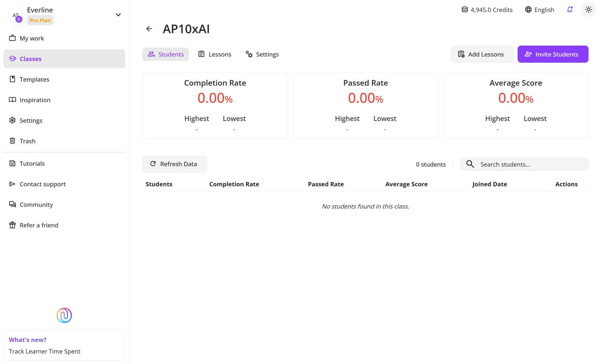Click the Add Lessons button

482,54
